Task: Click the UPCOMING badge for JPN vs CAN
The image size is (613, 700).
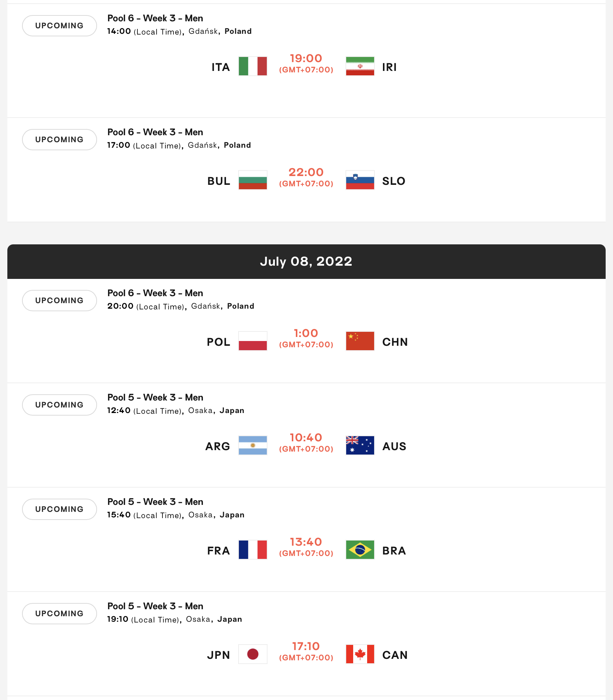Action: (60, 614)
